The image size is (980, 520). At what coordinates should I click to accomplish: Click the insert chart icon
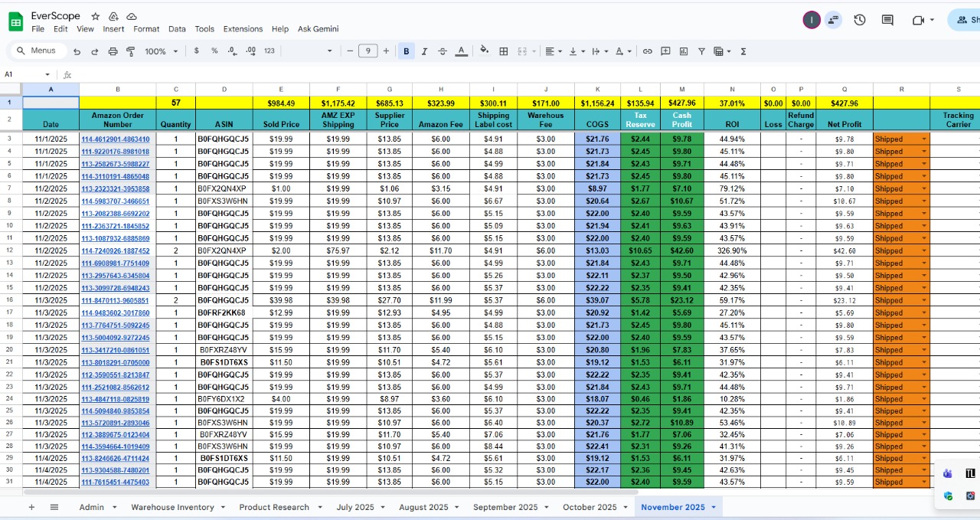tap(684, 51)
